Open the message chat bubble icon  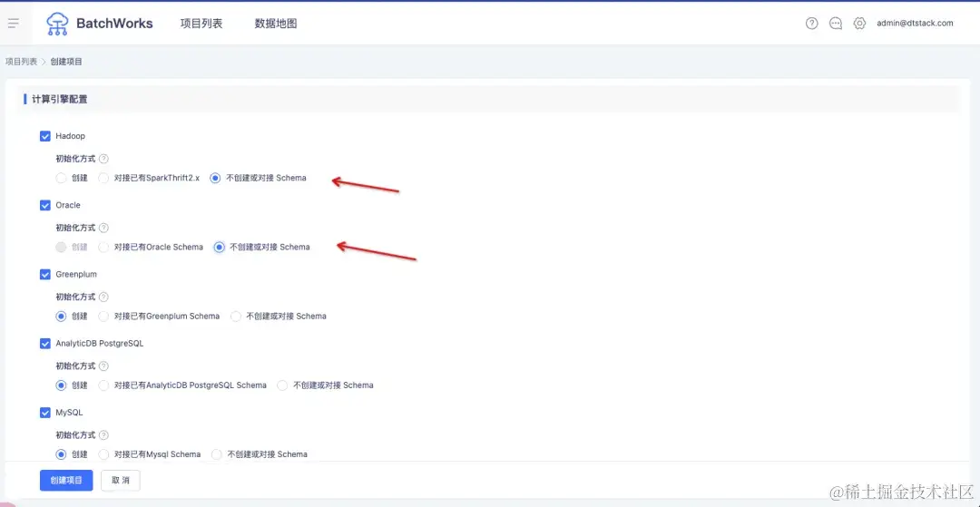click(x=836, y=24)
